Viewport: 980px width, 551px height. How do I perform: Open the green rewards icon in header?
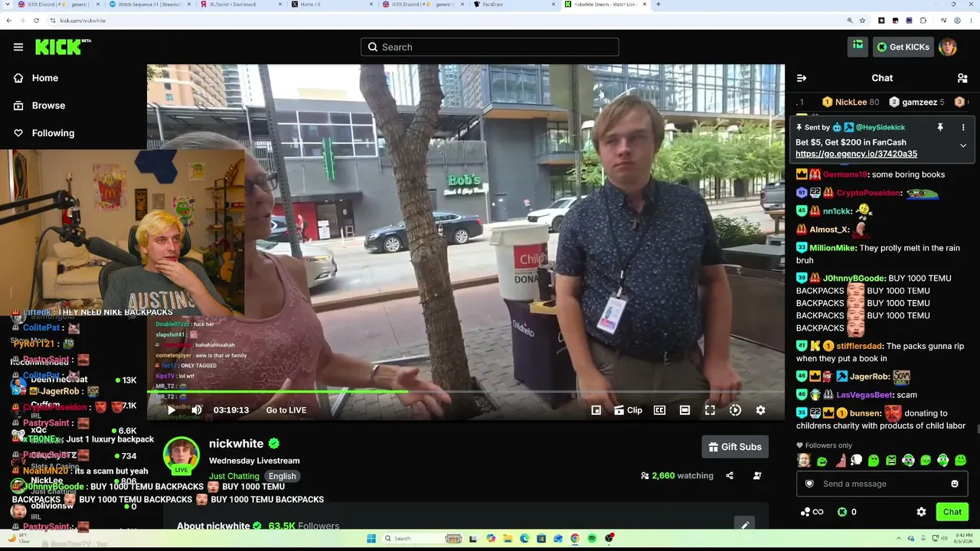tap(857, 47)
